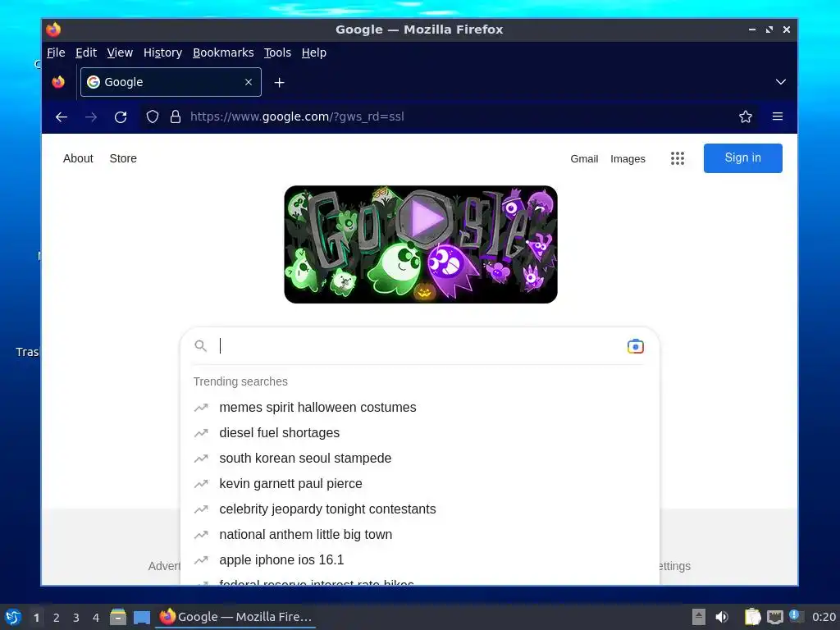
Task: Open the Images link
Action: (628, 158)
